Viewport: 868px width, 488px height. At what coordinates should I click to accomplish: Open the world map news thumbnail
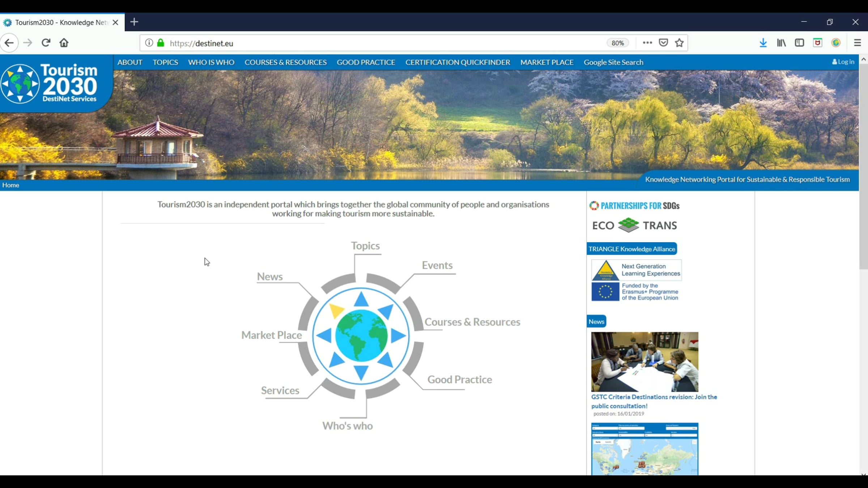(x=645, y=449)
